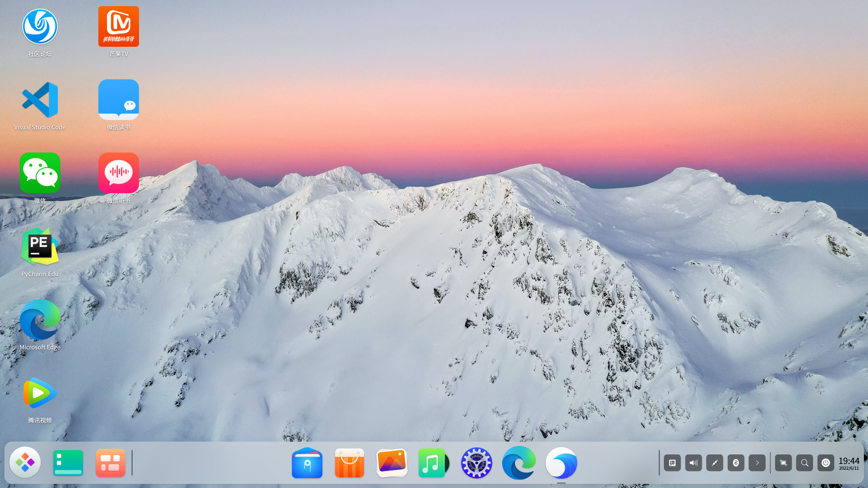Image resolution: width=868 pixels, height=488 pixels.
Task: Open File Manager from the dock
Action: pos(307,463)
